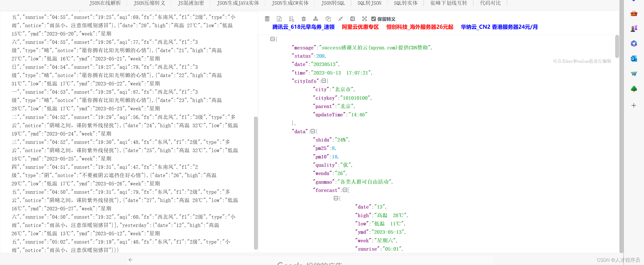Open the paper plane Drop icon in sidebar
The height and width of the screenshot is (265, 644).
tap(634, 74)
